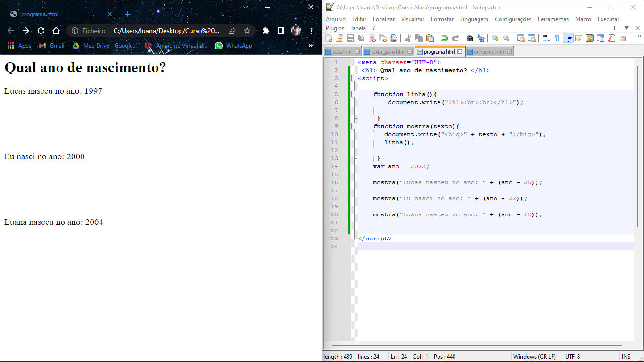
Task: Open the Replace icon in Notepad++
Action: coord(481,38)
